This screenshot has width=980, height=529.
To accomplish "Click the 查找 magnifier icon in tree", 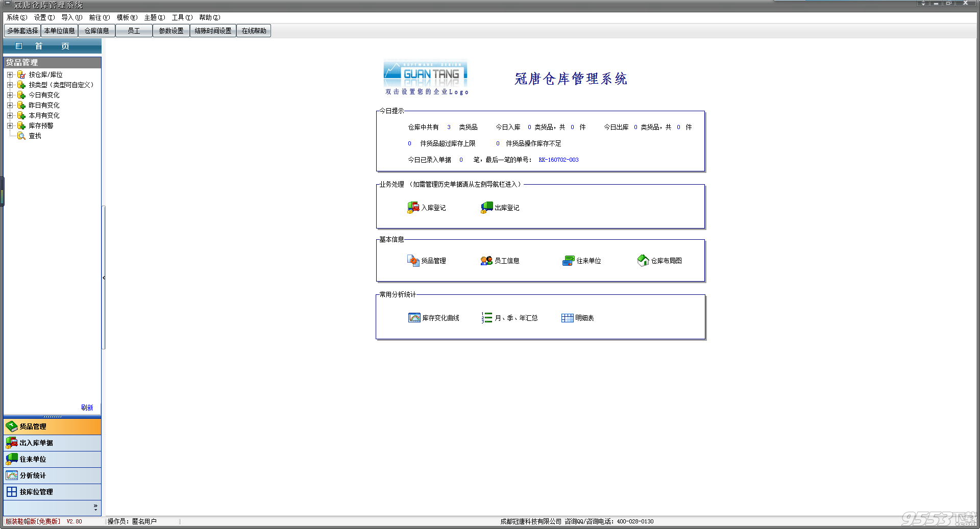I will coord(21,136).
